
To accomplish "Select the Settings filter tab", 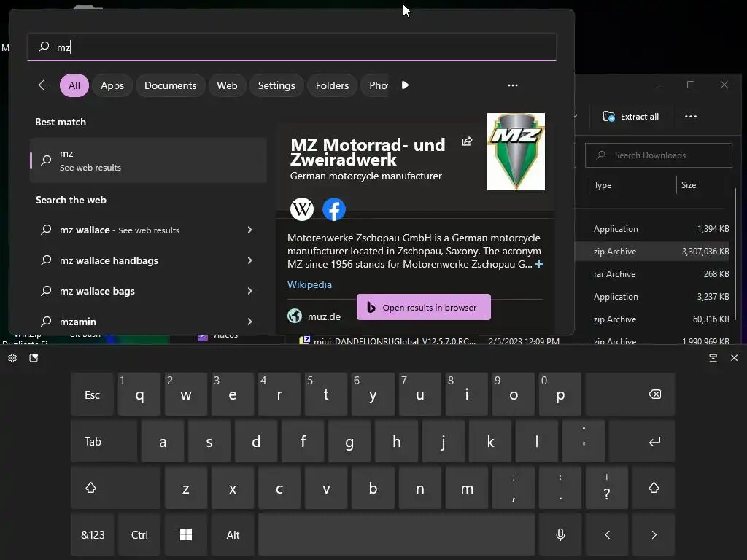I will pos(276,85).
